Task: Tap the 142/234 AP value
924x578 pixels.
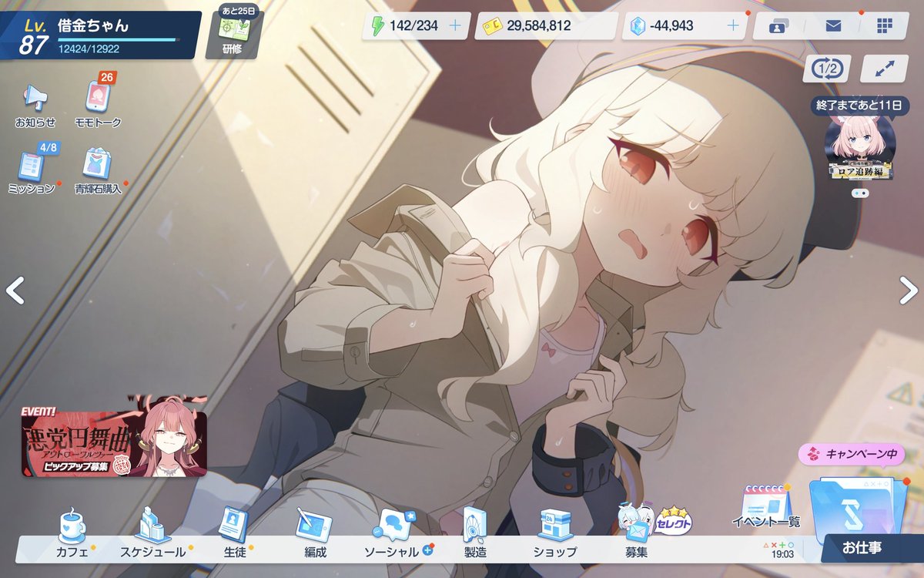Action: pyautogui.click(x=413, y=25)
